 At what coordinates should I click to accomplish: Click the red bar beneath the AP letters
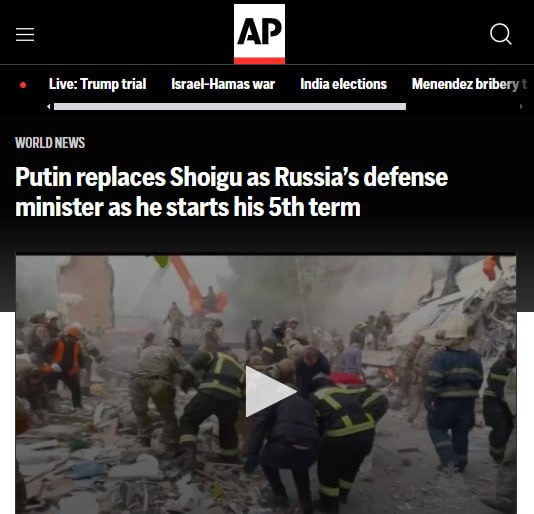click(259, 61)
